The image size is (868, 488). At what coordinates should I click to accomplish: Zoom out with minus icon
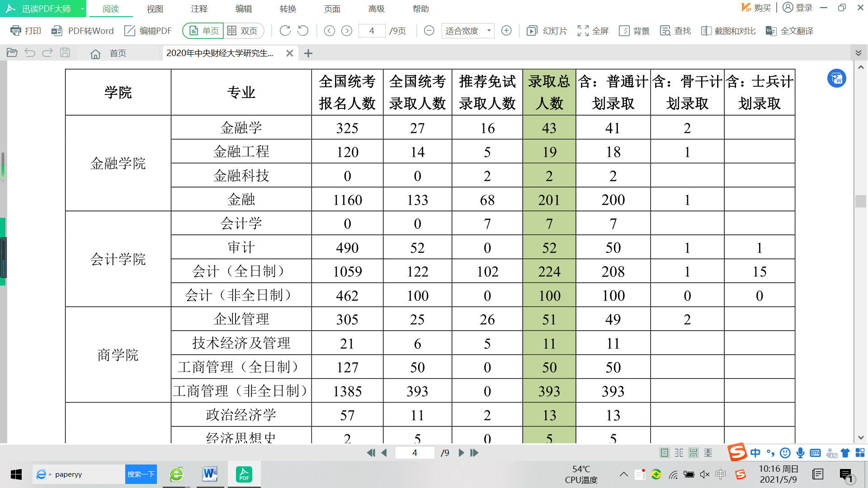[x=429, y=31]
